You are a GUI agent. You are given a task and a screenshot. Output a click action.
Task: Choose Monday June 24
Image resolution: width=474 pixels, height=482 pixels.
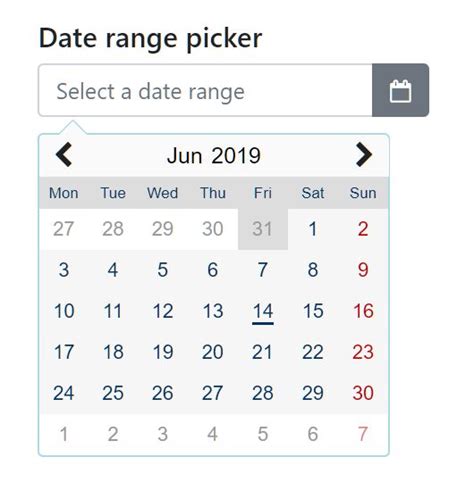64,393
